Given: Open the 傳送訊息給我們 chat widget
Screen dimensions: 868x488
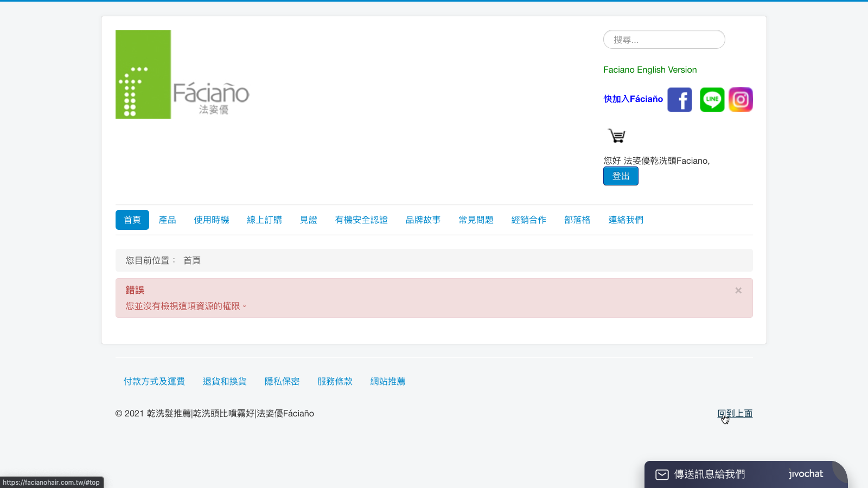Looking at the screenshot, I should [x=710, y=474].
